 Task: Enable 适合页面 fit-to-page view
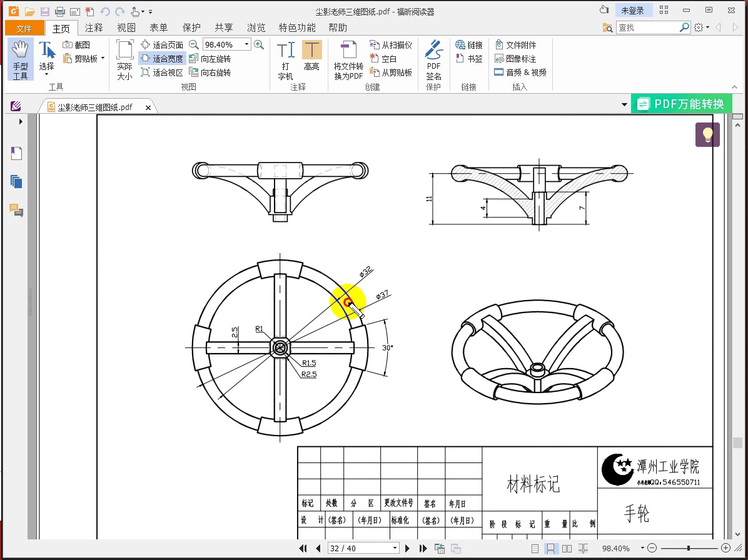161,44
